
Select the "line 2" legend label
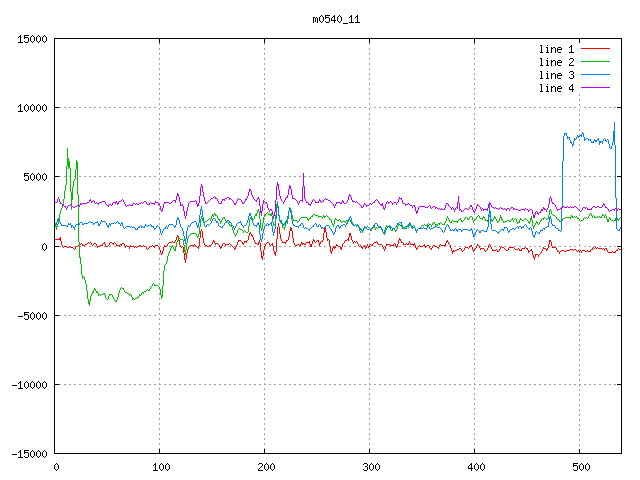pyautogui.click(x=557, y=62)
